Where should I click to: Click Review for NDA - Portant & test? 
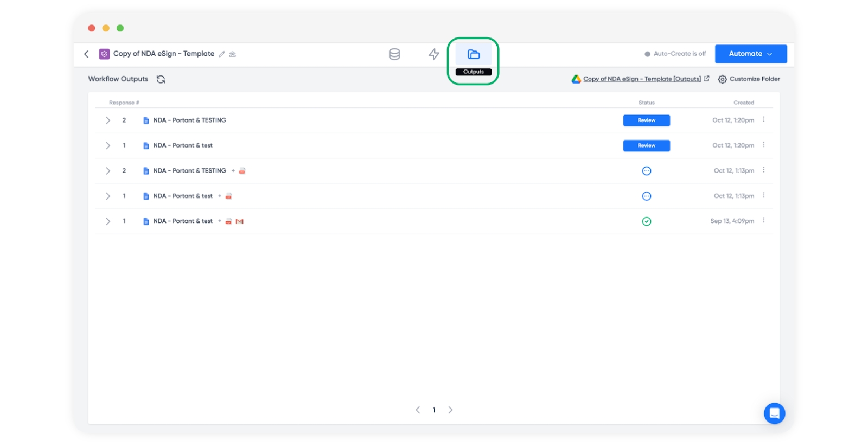pyautogui.click(x=646, y=145)
